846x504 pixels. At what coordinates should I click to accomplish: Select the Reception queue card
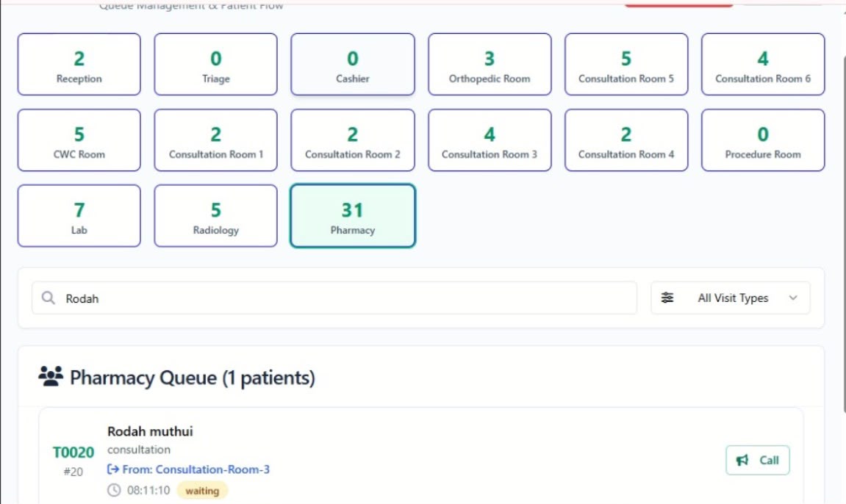(x=79, y=64)
